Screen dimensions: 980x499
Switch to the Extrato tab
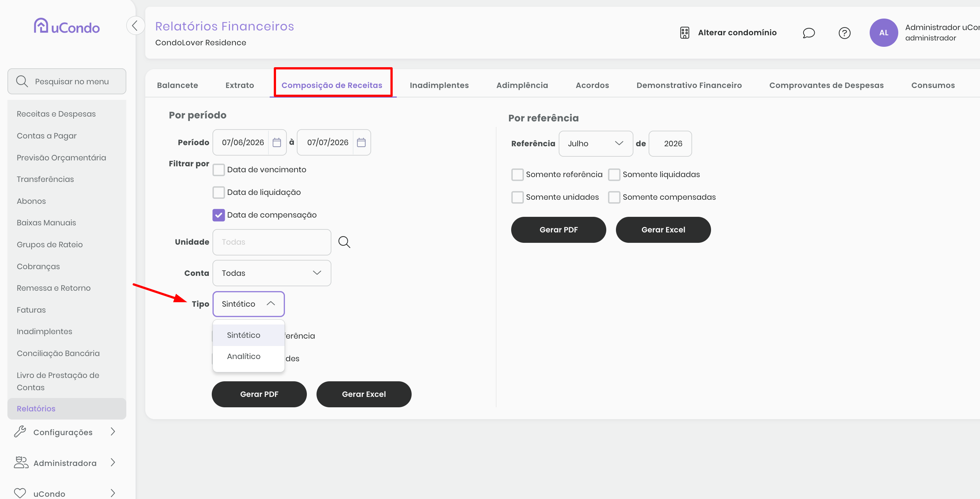point(239,85)
